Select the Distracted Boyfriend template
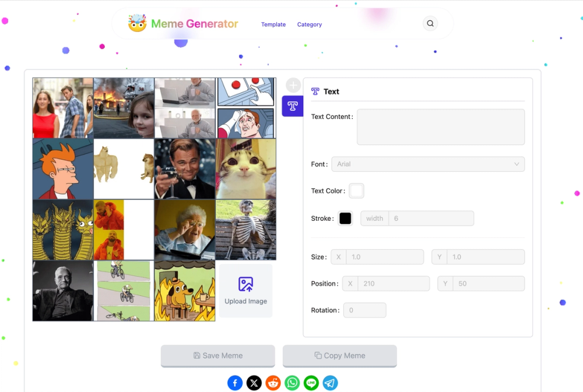The width and height of the screenshot is (583, 392). [x=63, y=108]
